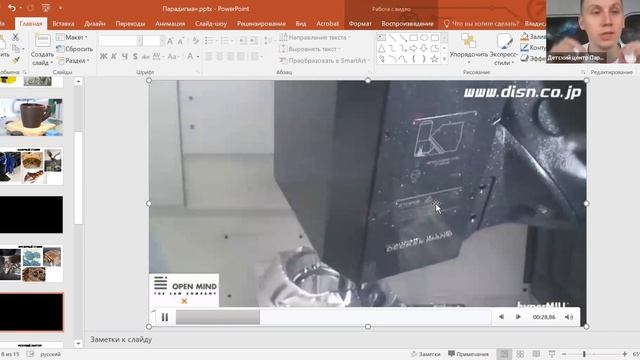Open the line spacing dropdown
The width and height of the screenshot is (640, 360).
click(x=268, y=40)
